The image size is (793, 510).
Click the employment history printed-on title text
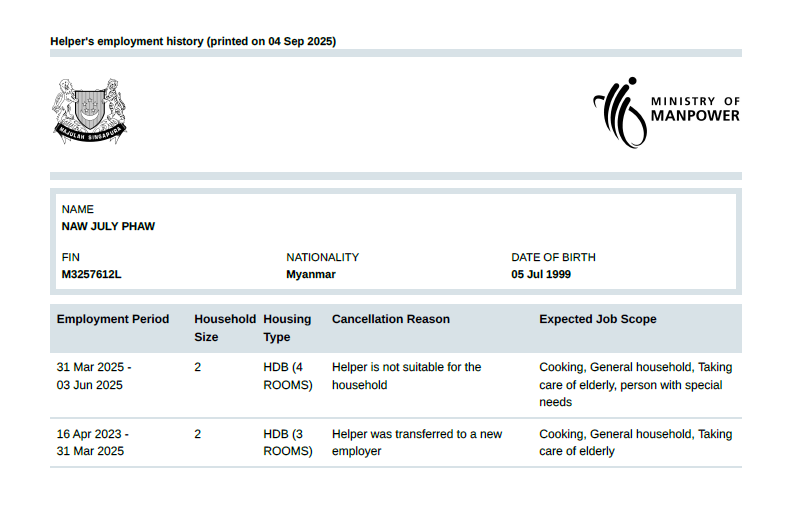(x=193, y=41)
